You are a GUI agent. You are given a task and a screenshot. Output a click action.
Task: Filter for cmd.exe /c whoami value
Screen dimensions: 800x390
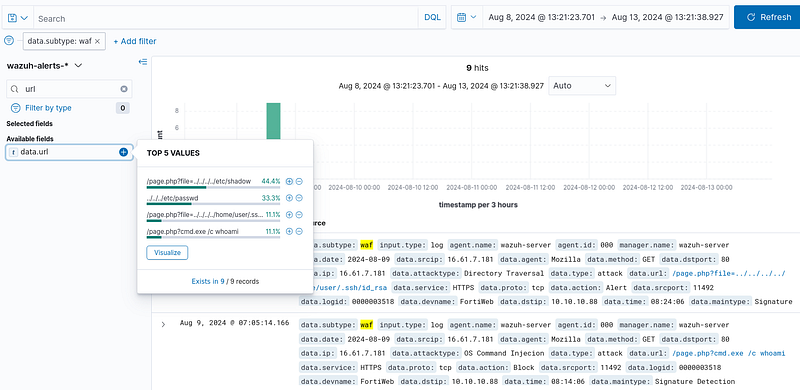pyautogui.click(x=289, y=231)
